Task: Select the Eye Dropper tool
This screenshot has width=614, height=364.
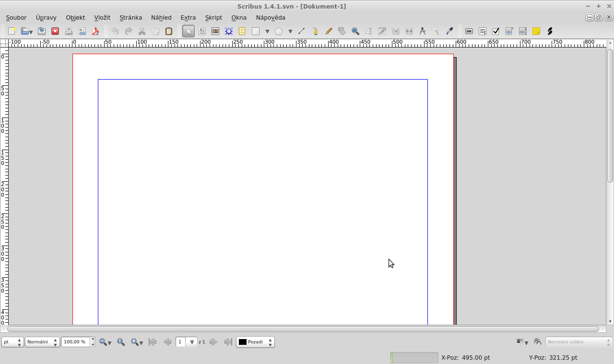Action: tap(449, 31)
